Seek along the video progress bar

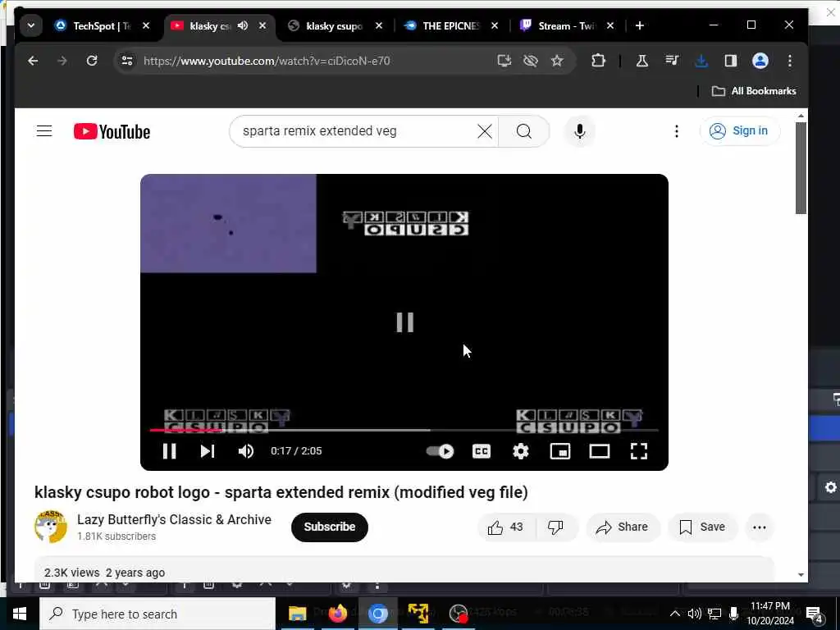click(404, 430)
